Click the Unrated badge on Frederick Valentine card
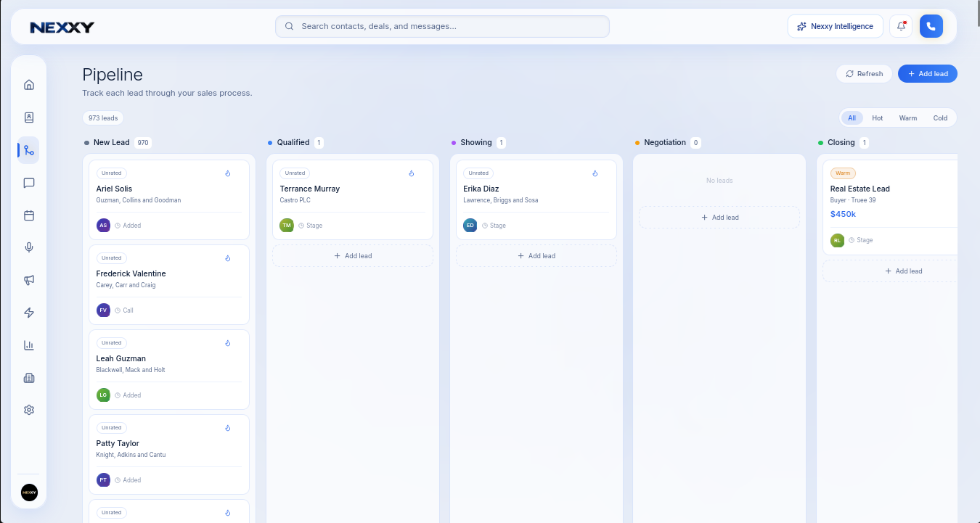The height and width of the screenshot is (523, 980). coord(112,258)
